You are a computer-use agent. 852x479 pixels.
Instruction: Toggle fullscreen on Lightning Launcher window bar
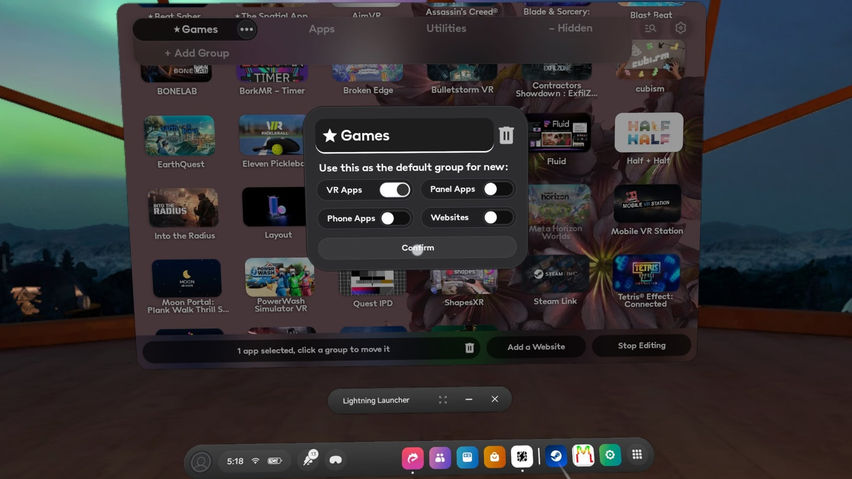point(443,400)
